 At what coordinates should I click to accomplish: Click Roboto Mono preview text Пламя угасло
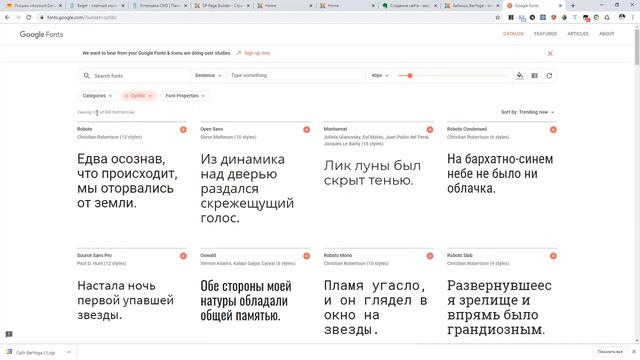(x=374, y=286)
